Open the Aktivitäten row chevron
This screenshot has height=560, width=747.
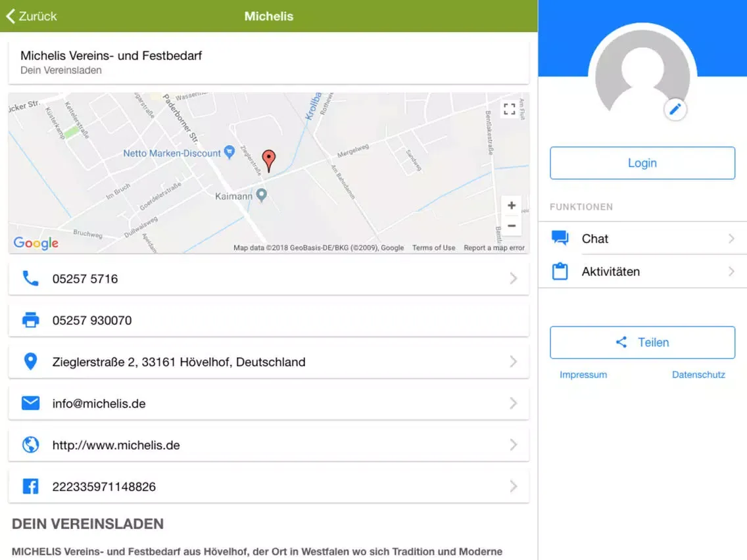(731, 271)
